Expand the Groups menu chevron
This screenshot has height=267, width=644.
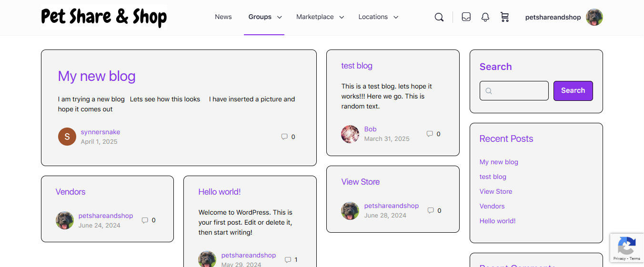tap(280, 17)
